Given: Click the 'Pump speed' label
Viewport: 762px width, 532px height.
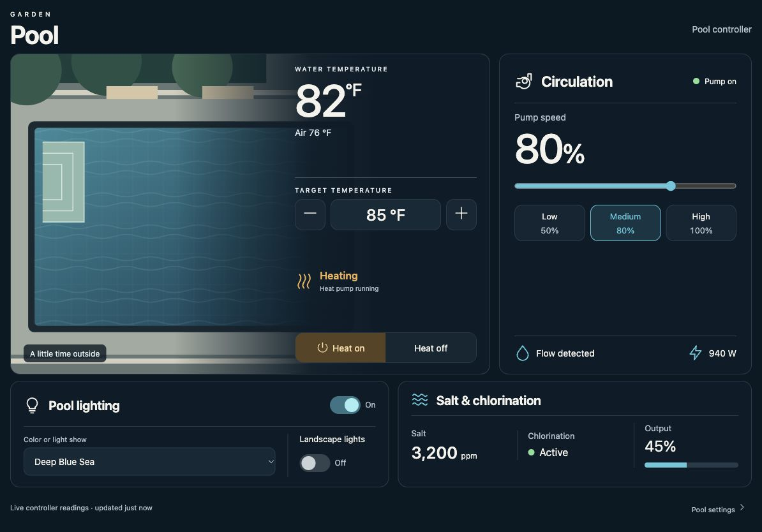Looking at the screenshot, I should click(x=540, y=117).
